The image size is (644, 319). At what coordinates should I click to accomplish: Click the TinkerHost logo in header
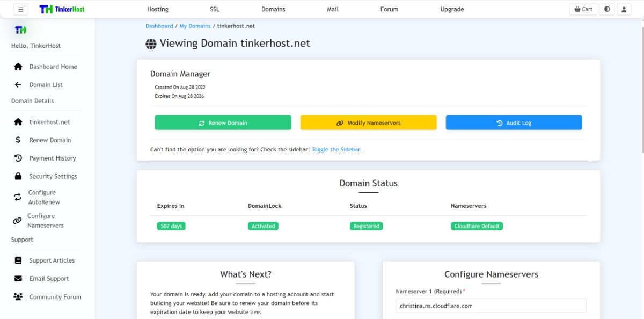62,9
